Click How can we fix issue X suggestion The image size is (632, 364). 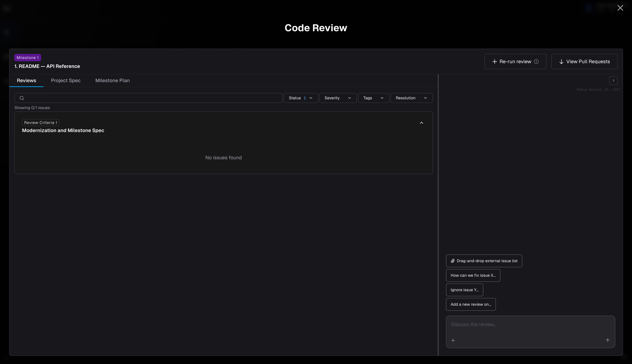[473, 275]
